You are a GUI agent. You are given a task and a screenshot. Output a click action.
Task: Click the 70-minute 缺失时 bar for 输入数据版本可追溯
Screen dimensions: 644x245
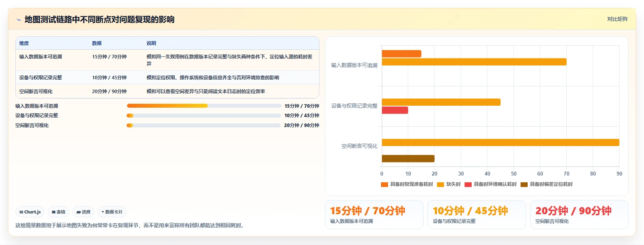point(474,62)
